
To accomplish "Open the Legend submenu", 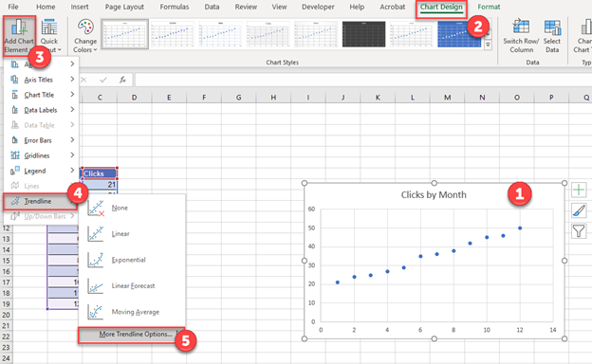I will click(42, 171).
